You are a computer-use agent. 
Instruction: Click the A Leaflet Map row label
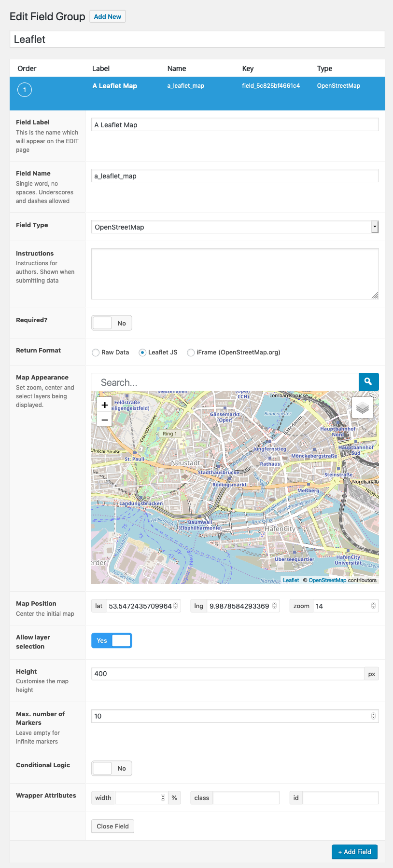tap(115, 86)
